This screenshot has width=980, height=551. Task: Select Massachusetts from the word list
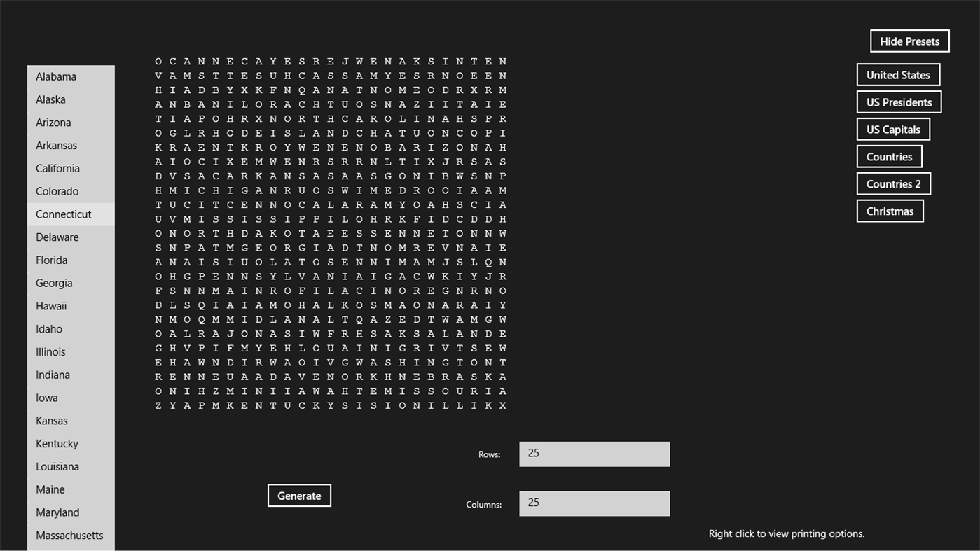[x=69, y=535]
